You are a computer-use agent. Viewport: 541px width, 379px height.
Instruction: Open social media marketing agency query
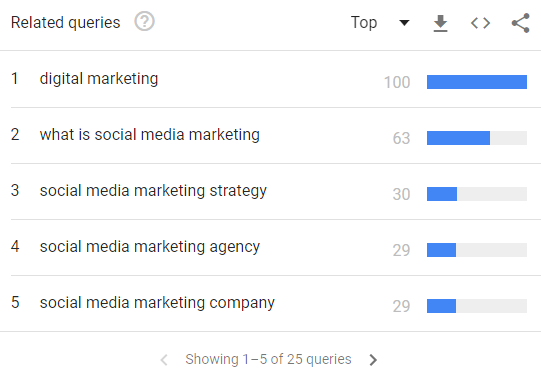[150, 247]
